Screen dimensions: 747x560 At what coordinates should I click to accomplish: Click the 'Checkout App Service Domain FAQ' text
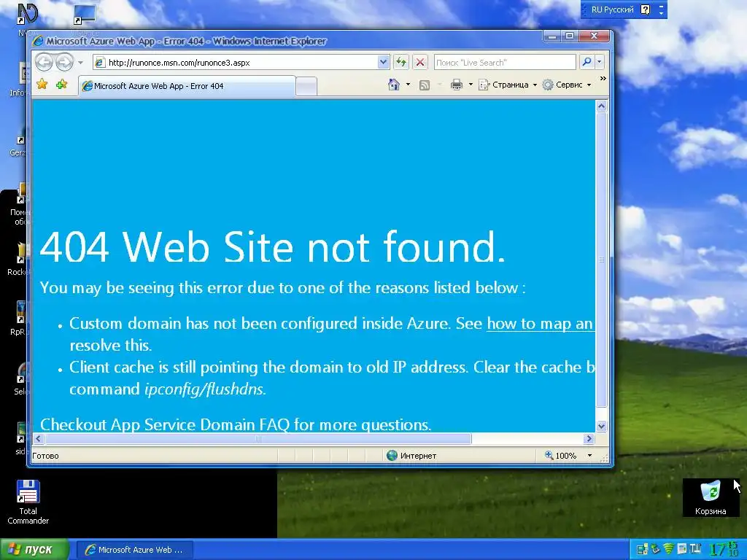[166, 425]
